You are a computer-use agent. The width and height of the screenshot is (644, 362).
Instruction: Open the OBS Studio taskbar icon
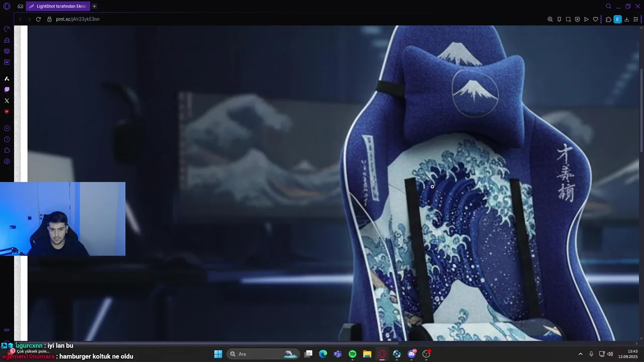point(427,354)
